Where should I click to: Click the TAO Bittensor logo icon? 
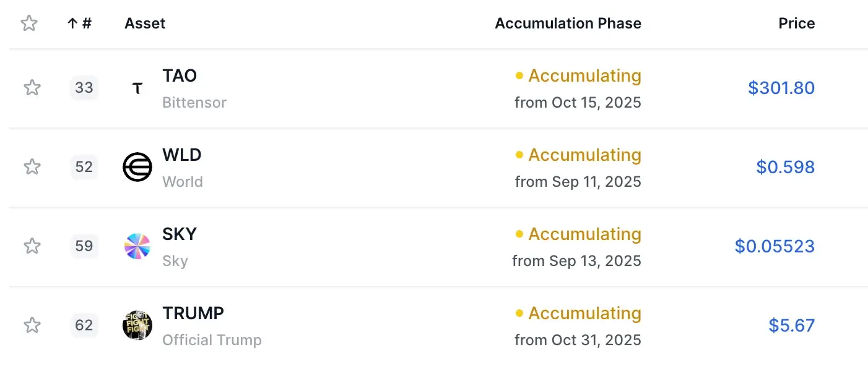click(137, 88)
